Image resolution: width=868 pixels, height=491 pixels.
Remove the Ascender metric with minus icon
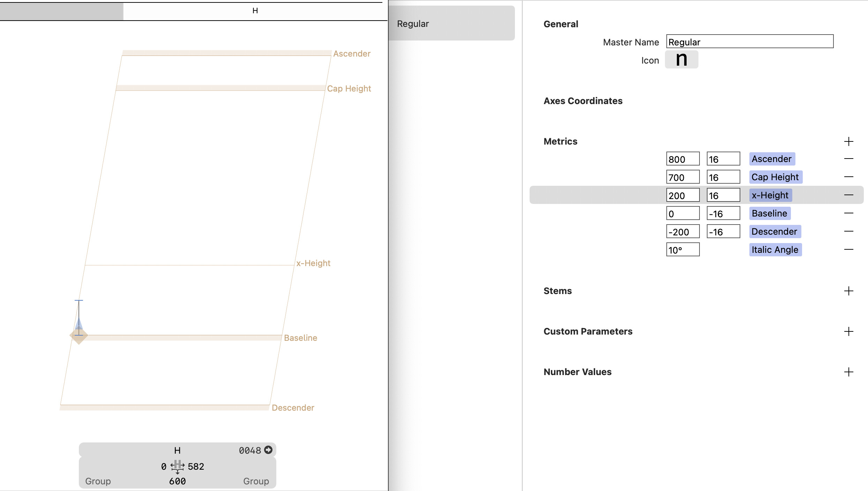(848, 159)
